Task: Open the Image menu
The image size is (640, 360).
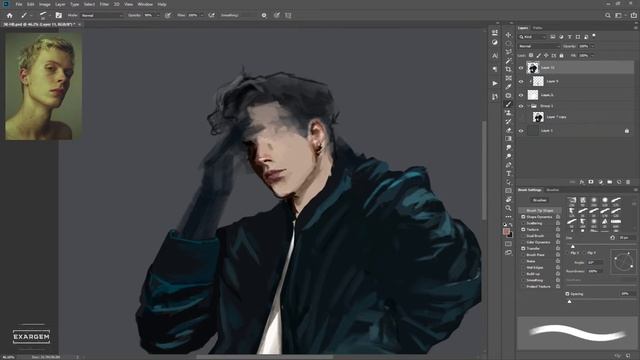Action: (x=44, y=4)
